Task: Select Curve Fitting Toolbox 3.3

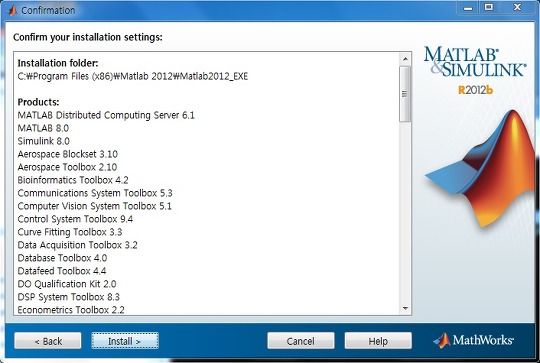Action: pos(70,232)
